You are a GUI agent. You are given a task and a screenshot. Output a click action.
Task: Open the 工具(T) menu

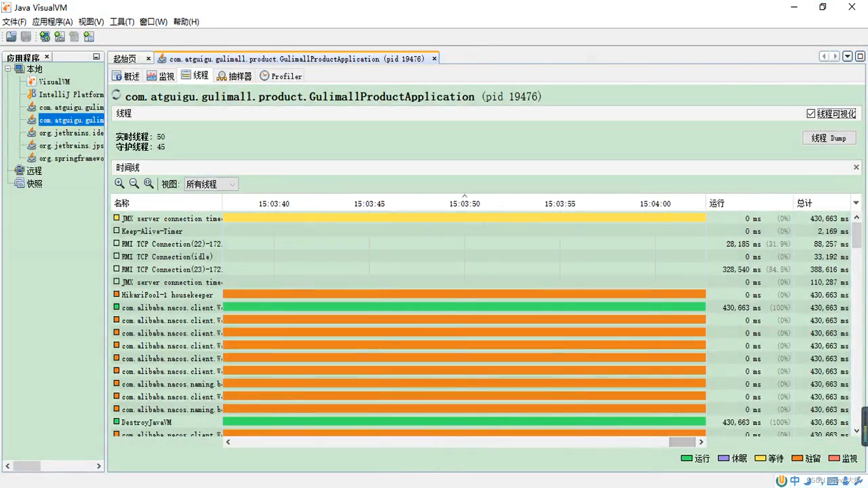pos(122,22)
